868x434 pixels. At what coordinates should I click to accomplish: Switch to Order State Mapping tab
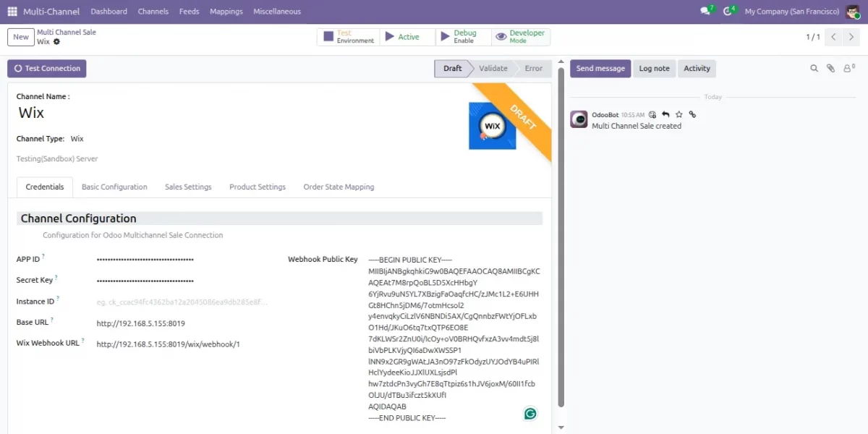[x=339, y=187]
